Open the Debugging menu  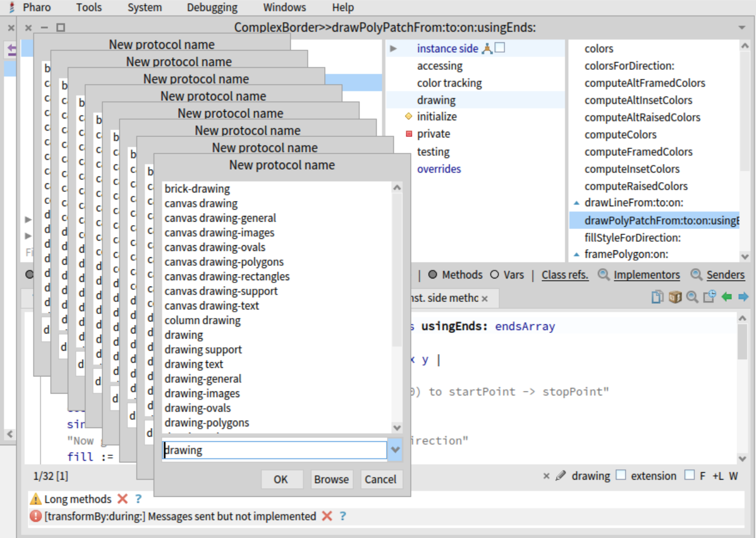pyautogui.click(x=212, y=7)
